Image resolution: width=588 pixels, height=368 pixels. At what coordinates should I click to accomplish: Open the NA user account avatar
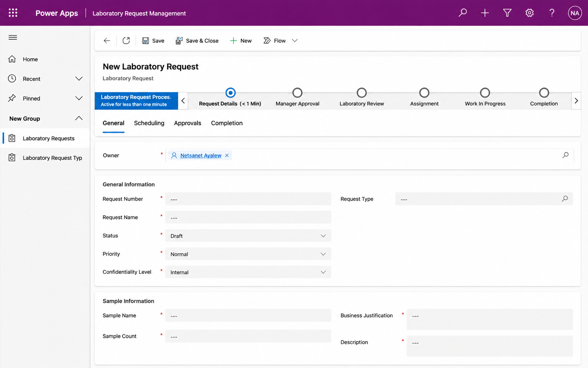click(x=575, y=13)
